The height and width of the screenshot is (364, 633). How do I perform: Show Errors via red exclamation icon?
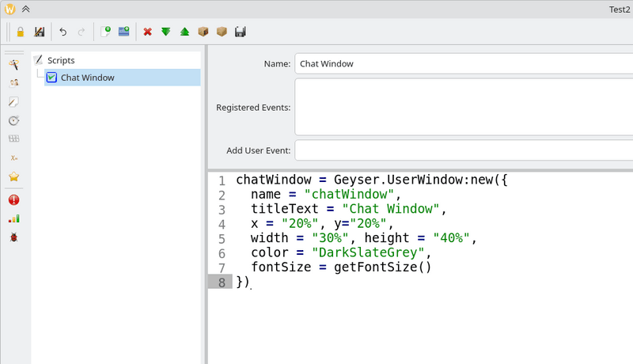[x=14, y=200]
